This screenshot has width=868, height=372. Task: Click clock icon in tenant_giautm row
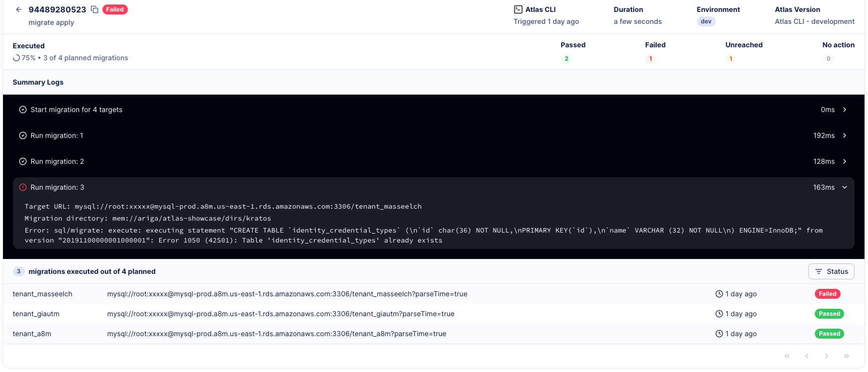pyautogui.click(x=719, y=314)
